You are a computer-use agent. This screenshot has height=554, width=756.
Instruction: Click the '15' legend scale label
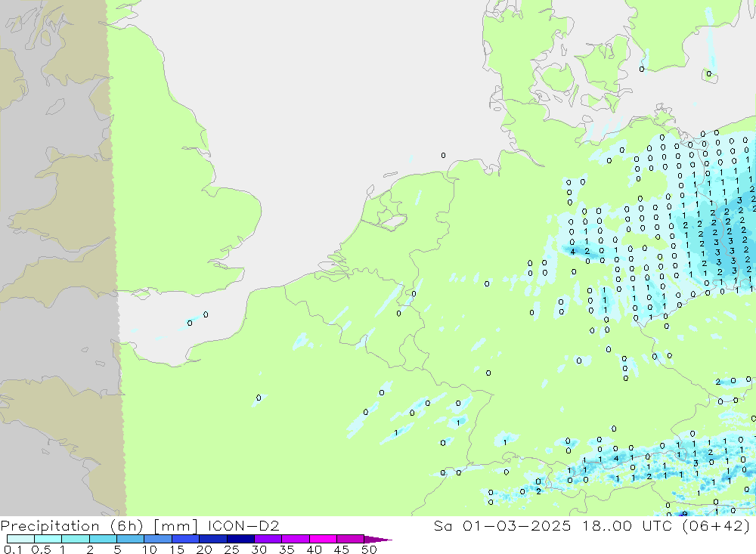177,549
